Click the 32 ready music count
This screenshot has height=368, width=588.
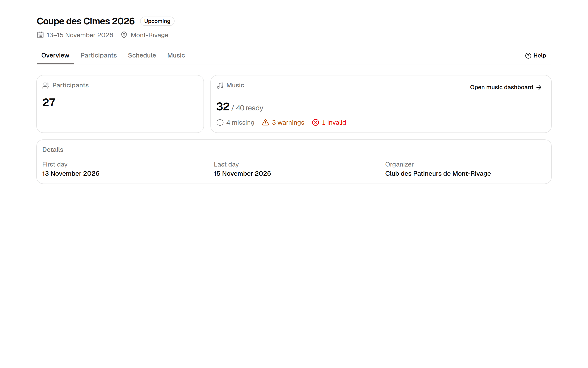point(223,106)
